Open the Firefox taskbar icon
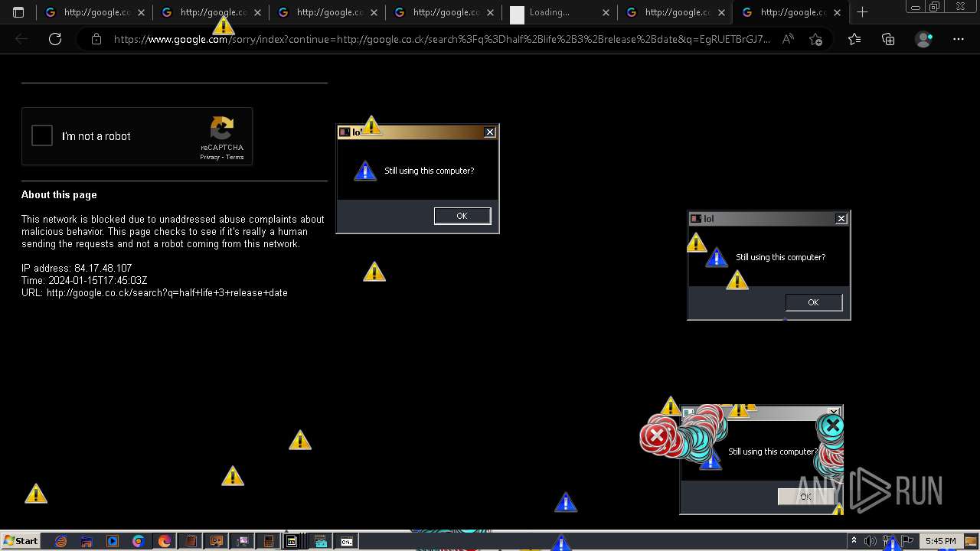The height and width of the screenshot is (551, 980). (165, 541)
